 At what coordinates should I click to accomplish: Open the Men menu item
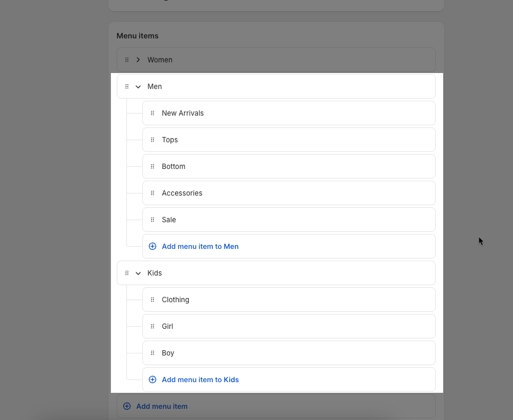276,86
